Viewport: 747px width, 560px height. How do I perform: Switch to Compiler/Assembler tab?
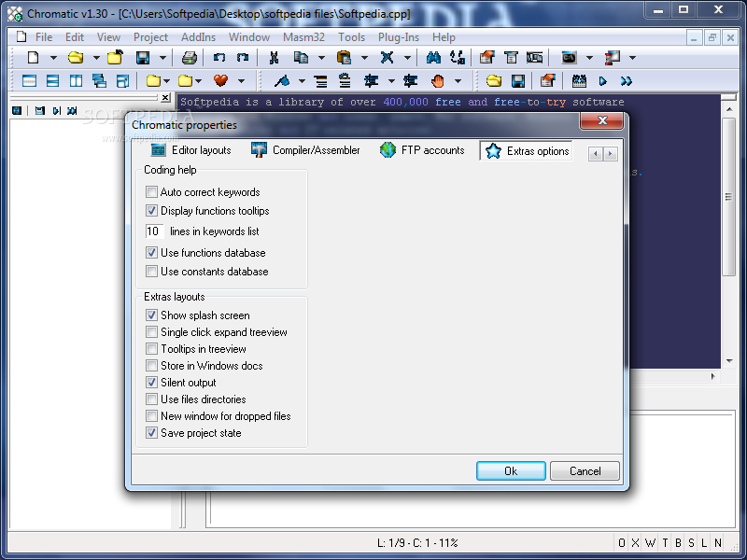305,150
